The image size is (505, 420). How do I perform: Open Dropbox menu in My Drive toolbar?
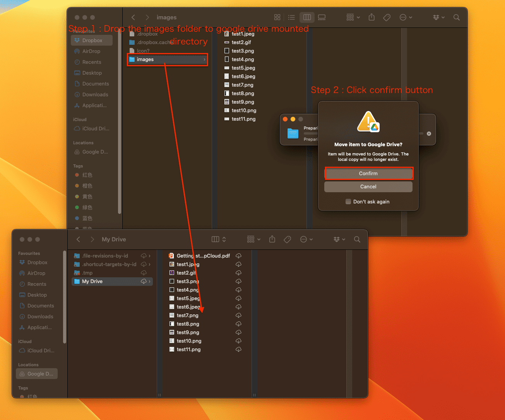tap(339, 239)
